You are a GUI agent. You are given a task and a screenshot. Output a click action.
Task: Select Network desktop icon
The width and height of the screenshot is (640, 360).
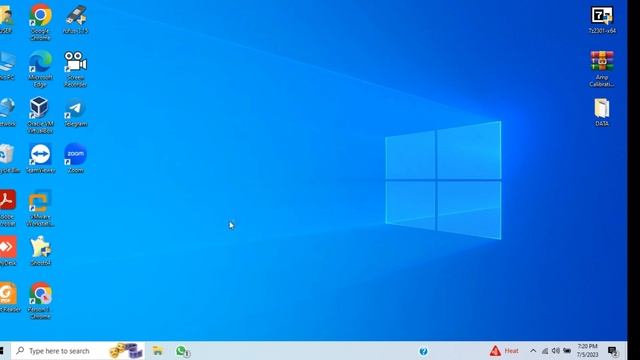coord(7,112)
